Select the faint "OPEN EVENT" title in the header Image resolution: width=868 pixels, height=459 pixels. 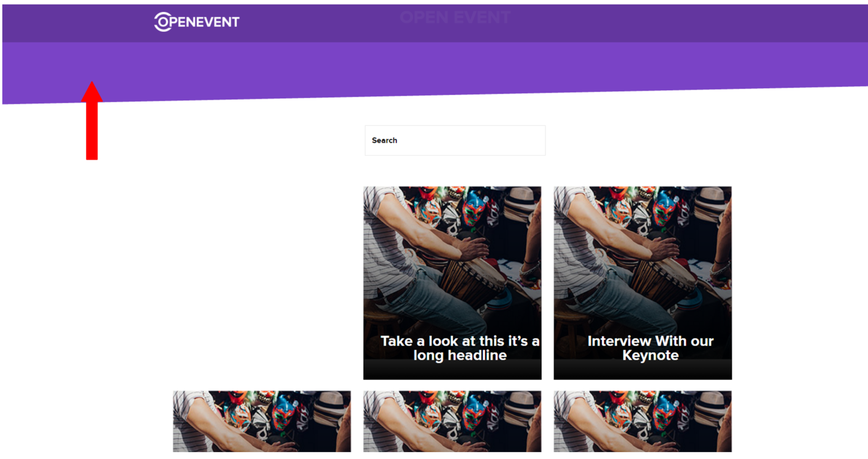[455, 17]
